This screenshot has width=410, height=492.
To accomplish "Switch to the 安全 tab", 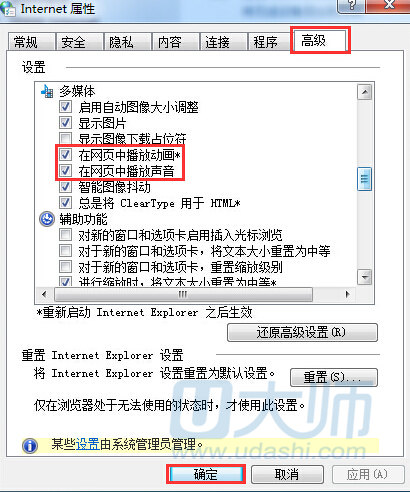I will [x=79, y=42].
